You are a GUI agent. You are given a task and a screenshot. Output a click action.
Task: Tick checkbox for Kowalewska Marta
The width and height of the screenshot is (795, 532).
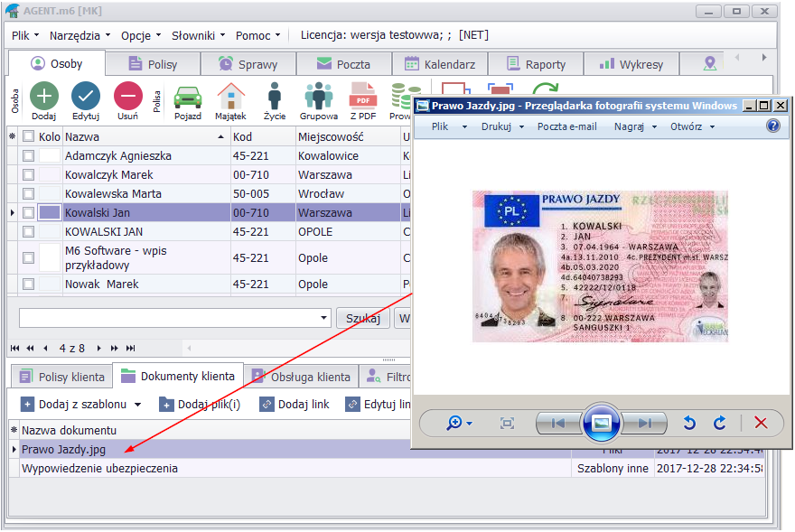[x=28, y=193]
